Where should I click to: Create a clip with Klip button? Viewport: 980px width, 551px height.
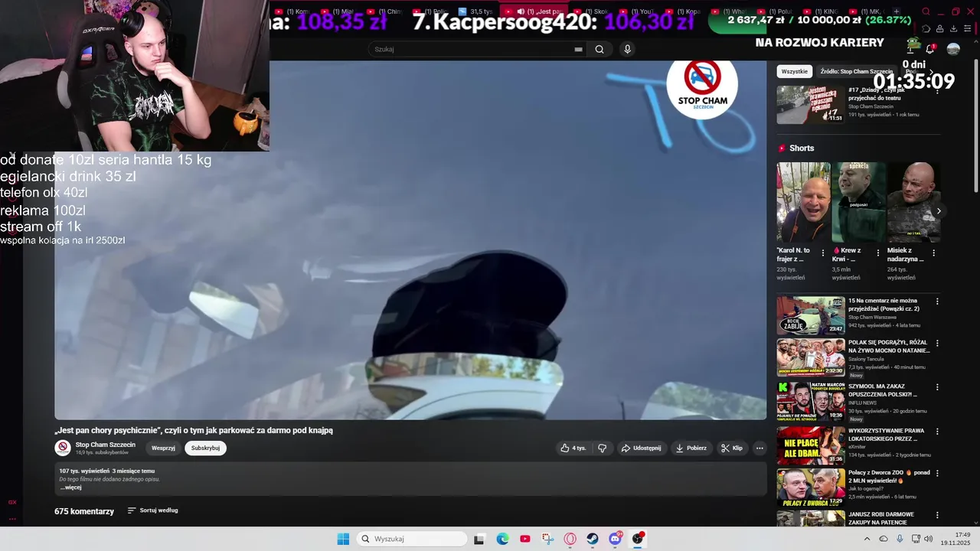tap(732, 448)
